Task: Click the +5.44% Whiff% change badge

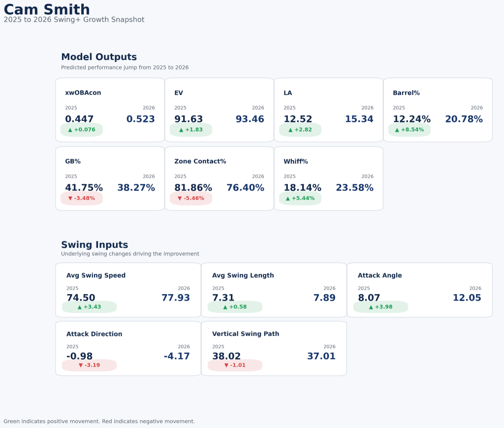Action: click(300, 198)
